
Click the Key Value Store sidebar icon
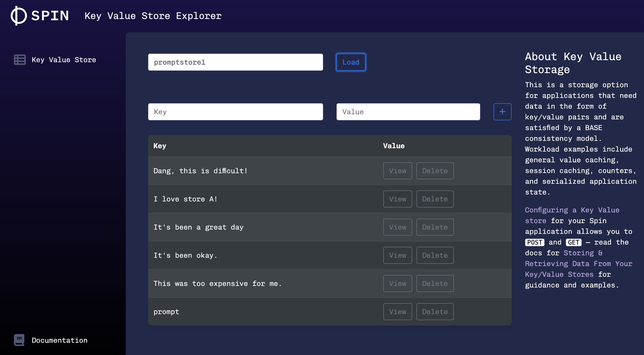[x=20, y=59]
